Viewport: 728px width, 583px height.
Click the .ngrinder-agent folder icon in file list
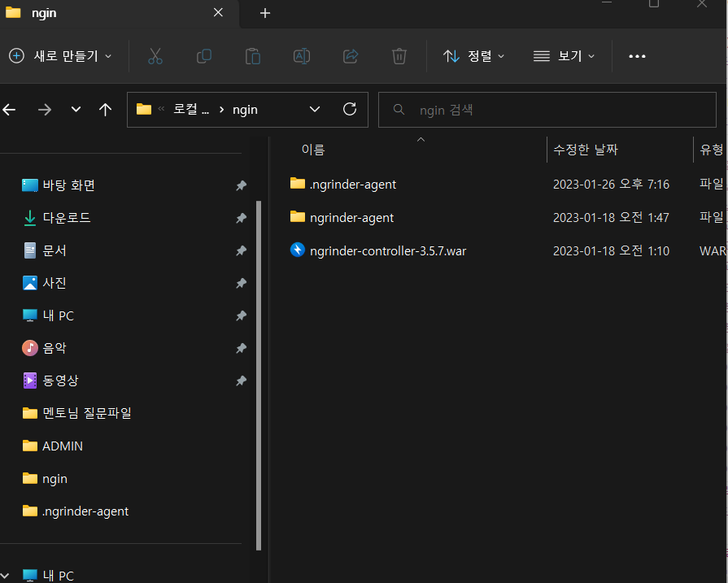(298, 183)
